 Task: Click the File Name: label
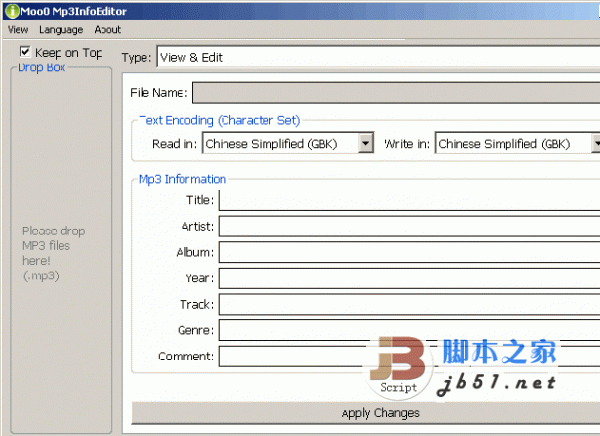(x=158, y=93)
